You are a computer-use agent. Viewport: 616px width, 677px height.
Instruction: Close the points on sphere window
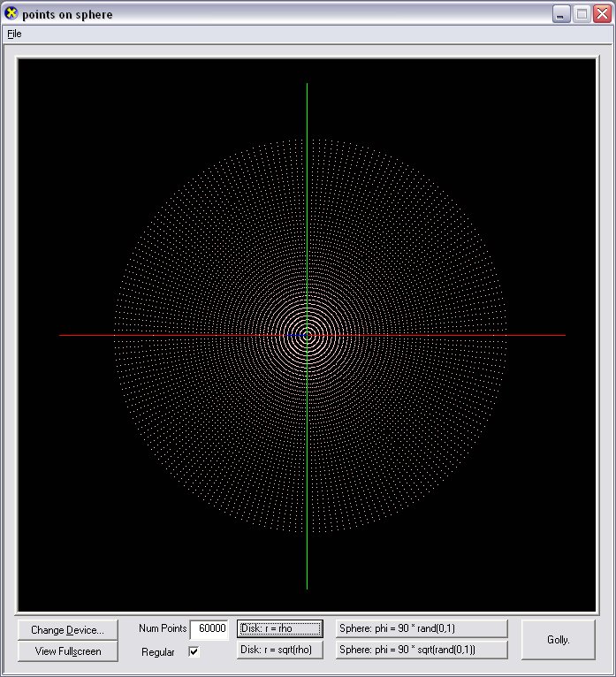[x=601, y=14]
